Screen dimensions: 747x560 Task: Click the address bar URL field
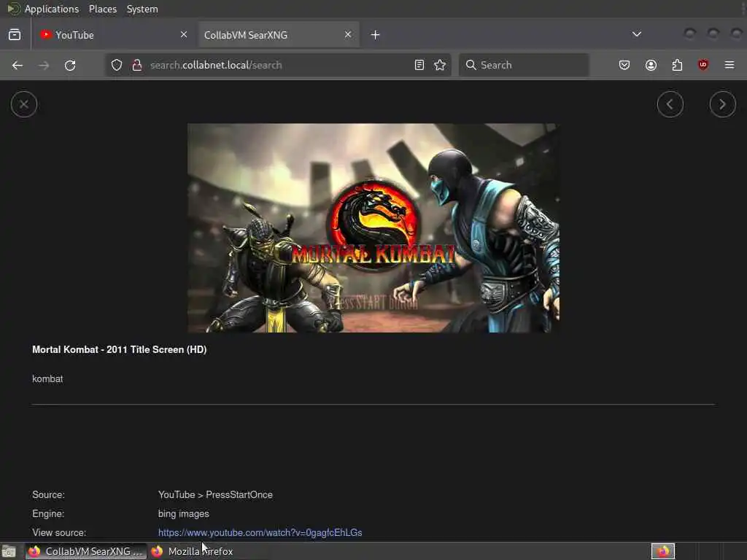coord(279,65)
